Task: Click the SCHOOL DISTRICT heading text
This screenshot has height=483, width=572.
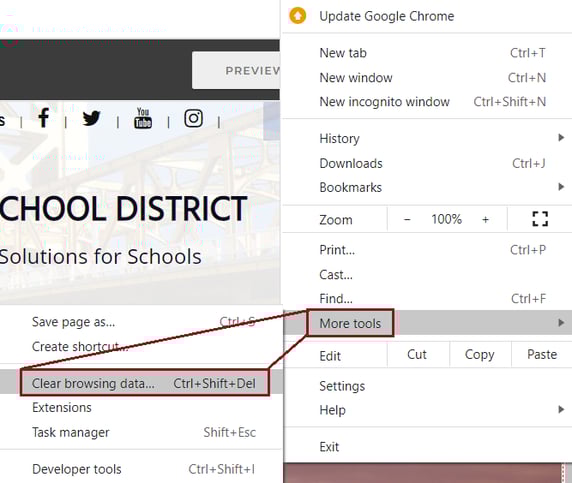Action: (124, 209)
